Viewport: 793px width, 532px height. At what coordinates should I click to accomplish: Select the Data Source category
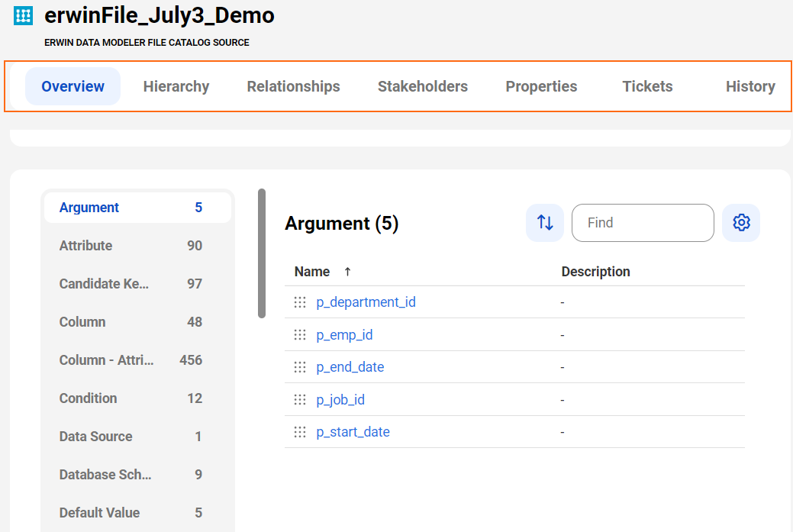click(x=137, y=437)
